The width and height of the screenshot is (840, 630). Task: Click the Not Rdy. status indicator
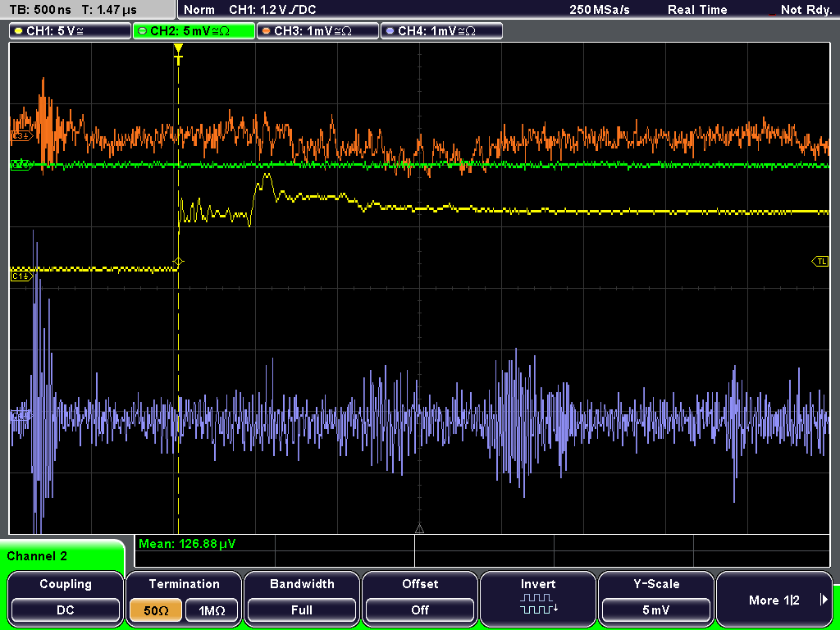tap(806, 10)
